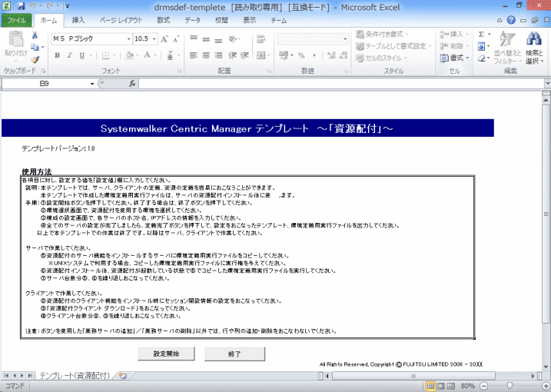The width and height of the screenshot is (551, 392).
Task: Open the MS Pゴシック font name dropdown
Action: point(128,39)
